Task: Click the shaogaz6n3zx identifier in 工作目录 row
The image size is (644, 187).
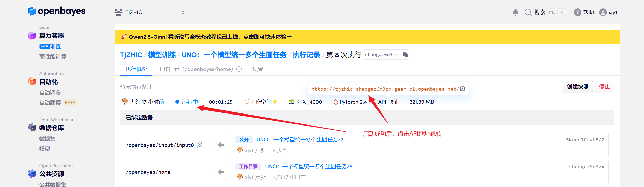Action: [x=587, y=167]
